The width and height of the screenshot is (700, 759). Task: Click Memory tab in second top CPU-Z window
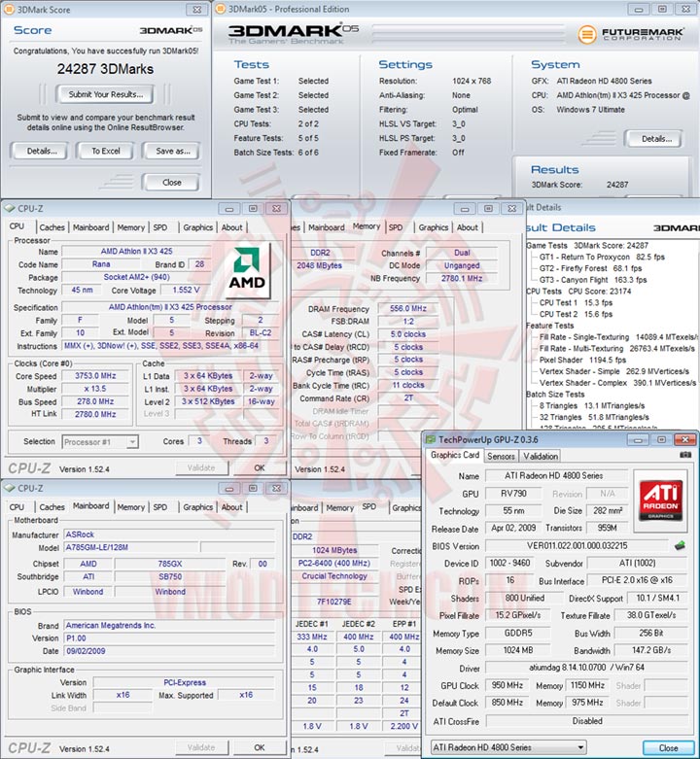pos(366,226)
